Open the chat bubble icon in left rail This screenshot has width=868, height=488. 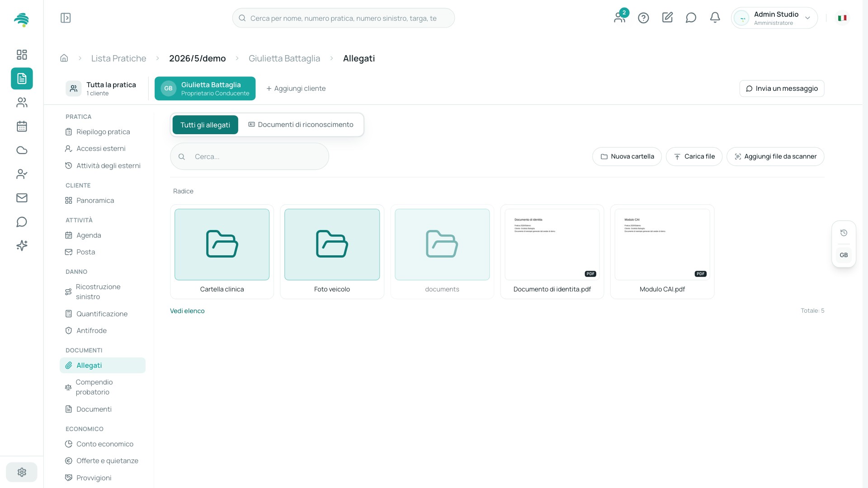tap(22, 222)
